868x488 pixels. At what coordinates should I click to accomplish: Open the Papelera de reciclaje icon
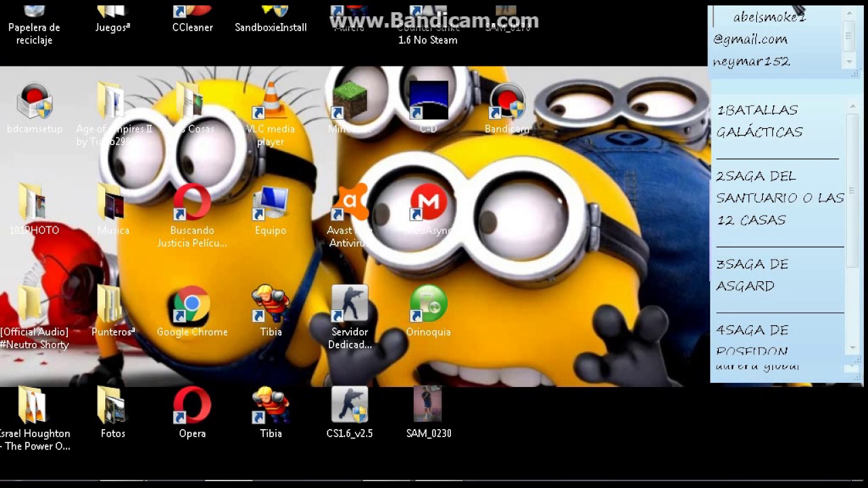point(34,24)
